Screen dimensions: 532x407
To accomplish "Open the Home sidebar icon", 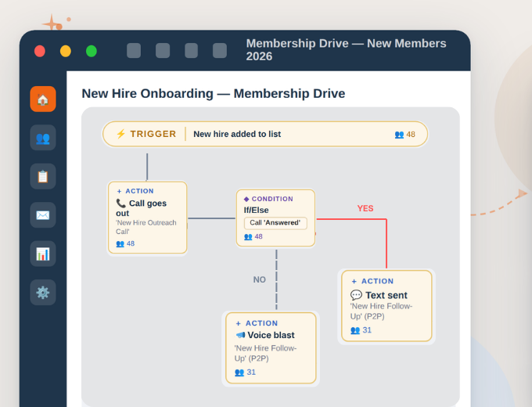I will point(43,99).
